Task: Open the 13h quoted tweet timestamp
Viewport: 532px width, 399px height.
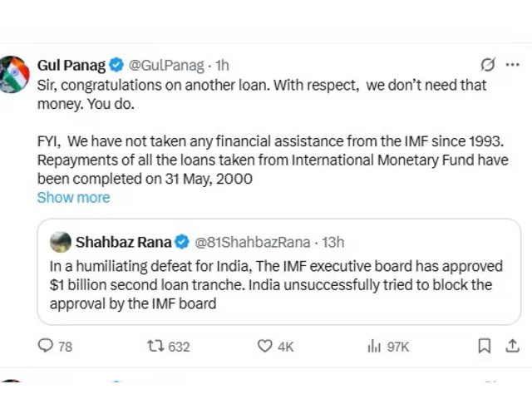Action: (332, 242)
